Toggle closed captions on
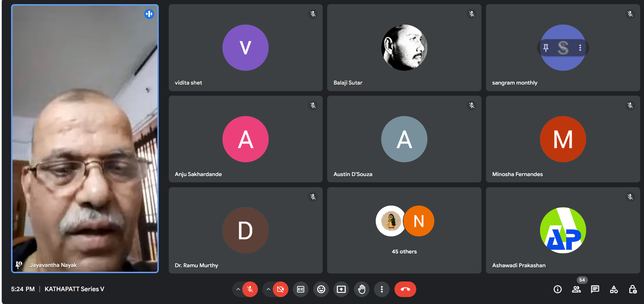The width and height of the screenshot is (644, 304). click(301, 289)
